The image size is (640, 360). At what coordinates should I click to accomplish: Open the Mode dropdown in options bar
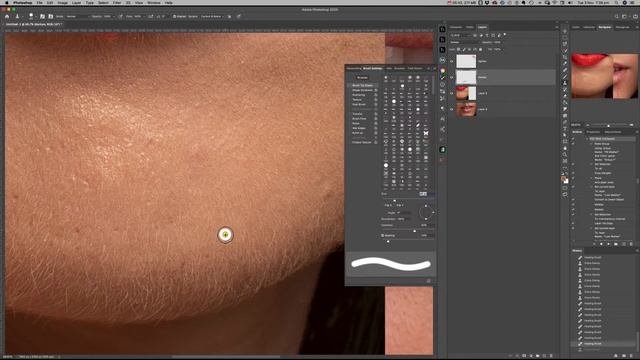tap(77, 16)
